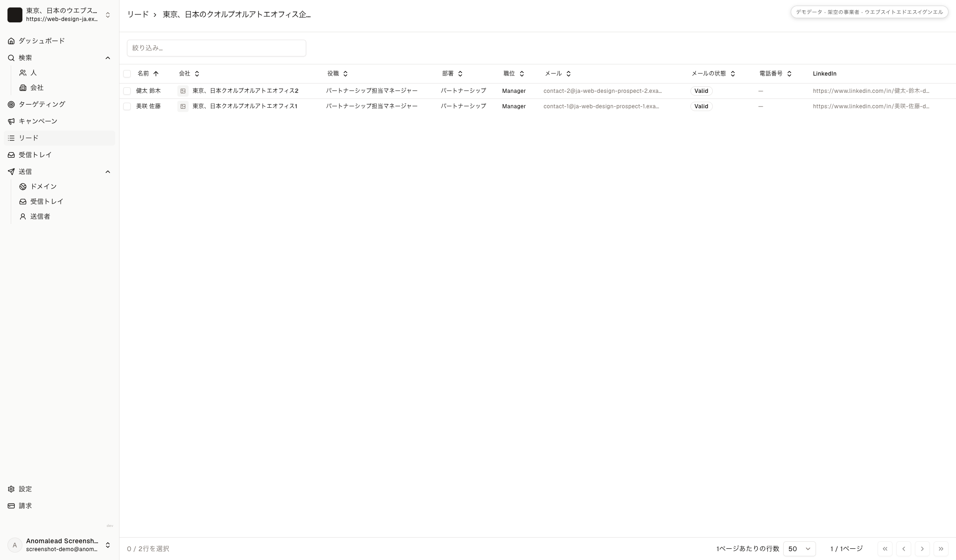Click the 検索 magnifier icon
This screenshot has width=956, height=560.
(11, 58)
